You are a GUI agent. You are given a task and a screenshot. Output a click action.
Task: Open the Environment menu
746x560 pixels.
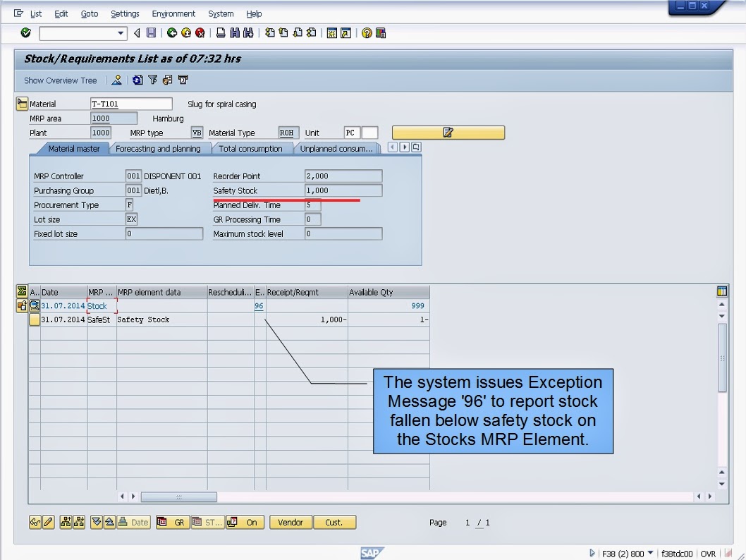pos(173,13)
